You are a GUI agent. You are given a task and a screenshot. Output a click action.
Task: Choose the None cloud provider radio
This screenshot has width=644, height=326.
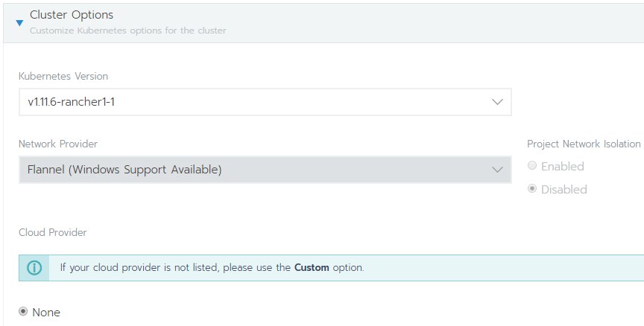pyautogui.click(x=23, y=312)
